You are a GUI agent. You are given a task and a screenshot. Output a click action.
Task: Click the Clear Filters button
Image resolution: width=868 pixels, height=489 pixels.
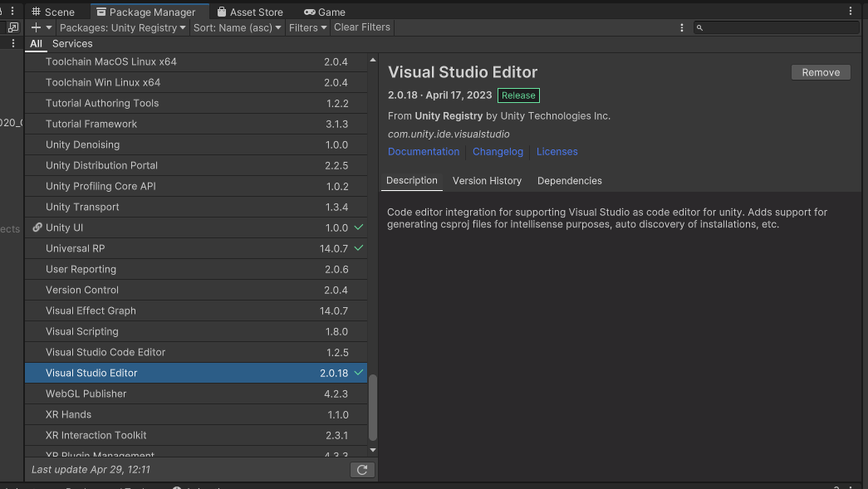tap(361, 27)
